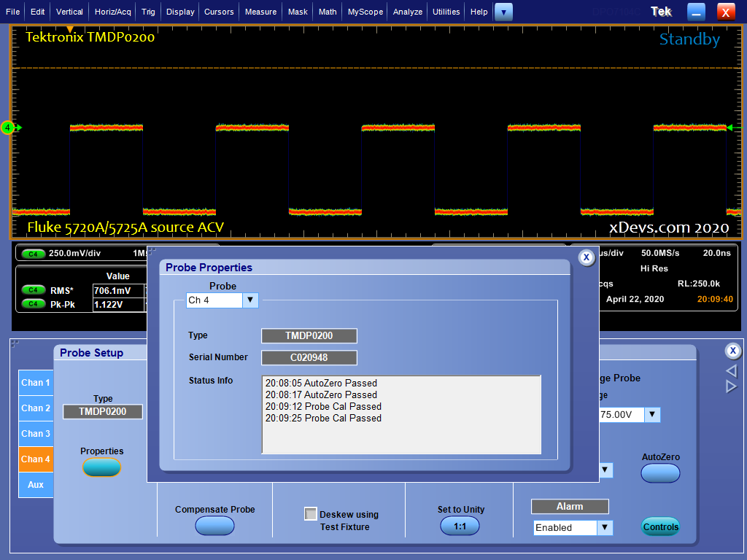Image resolution: width=747 pixels, height=560 pixels.
Task: Click the Serial Number C020948 field
Action: pos(309,357)
